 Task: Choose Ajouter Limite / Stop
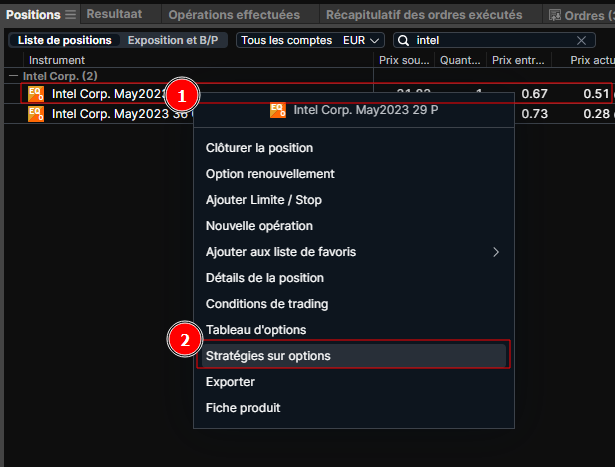354,200
